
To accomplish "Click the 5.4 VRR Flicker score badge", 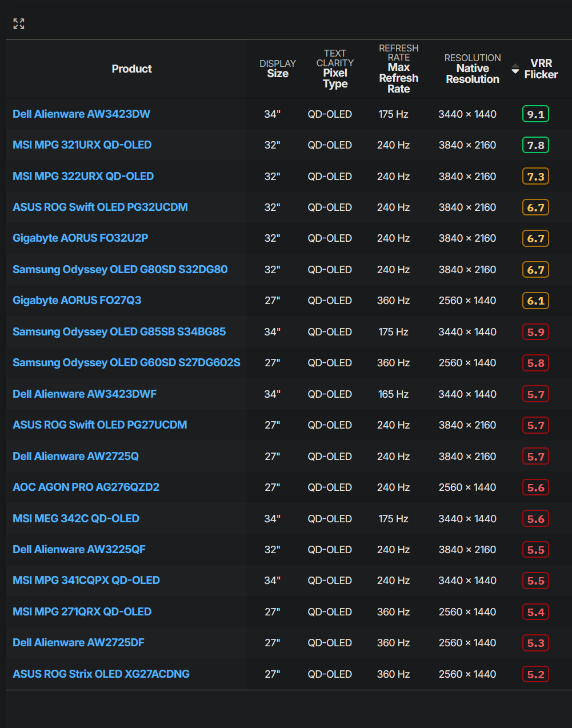I will click(x=535, y=612).
